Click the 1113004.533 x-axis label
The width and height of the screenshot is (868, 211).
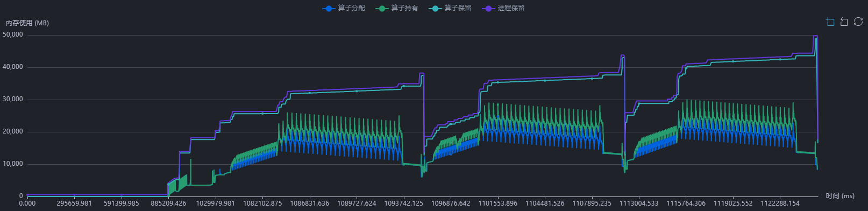click(x=638, y=203)
